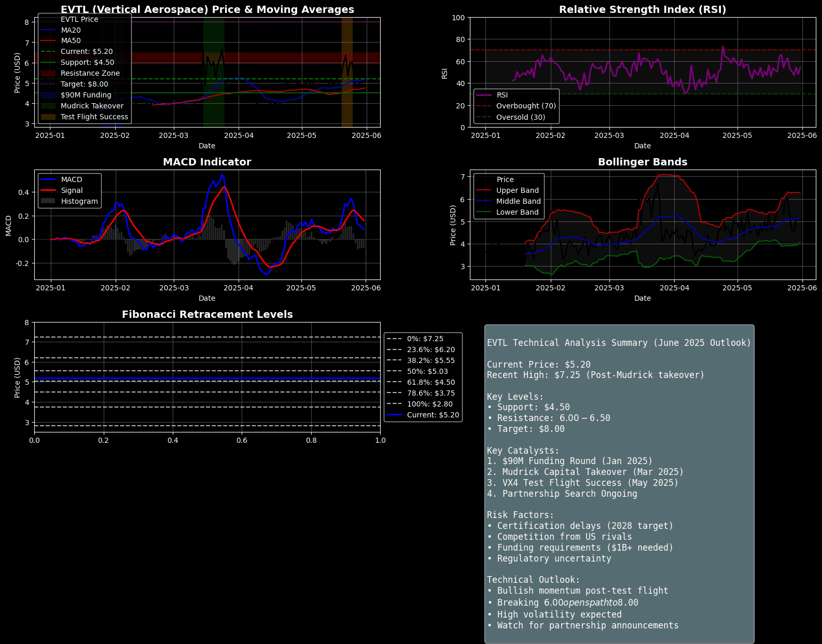The image size is (822, 644).
Task: Click 'MACD' legend entry in MACD chart
Action: pos(62,180)
